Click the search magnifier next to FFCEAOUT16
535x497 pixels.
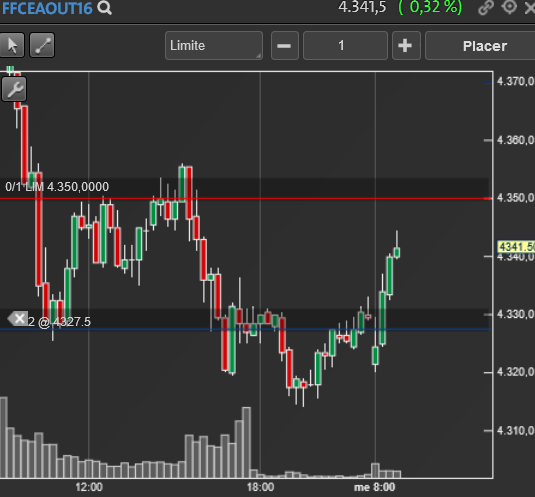(104, 8)
